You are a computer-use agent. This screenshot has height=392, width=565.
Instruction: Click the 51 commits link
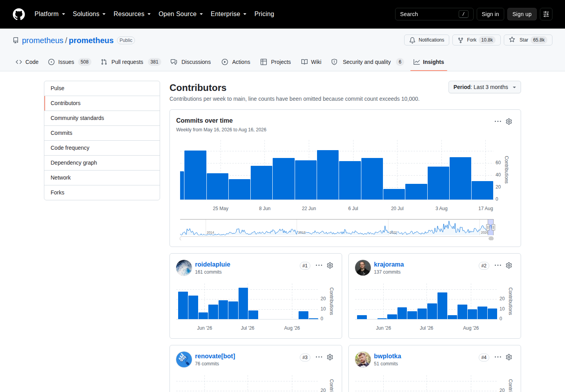[x=386, y=364]
